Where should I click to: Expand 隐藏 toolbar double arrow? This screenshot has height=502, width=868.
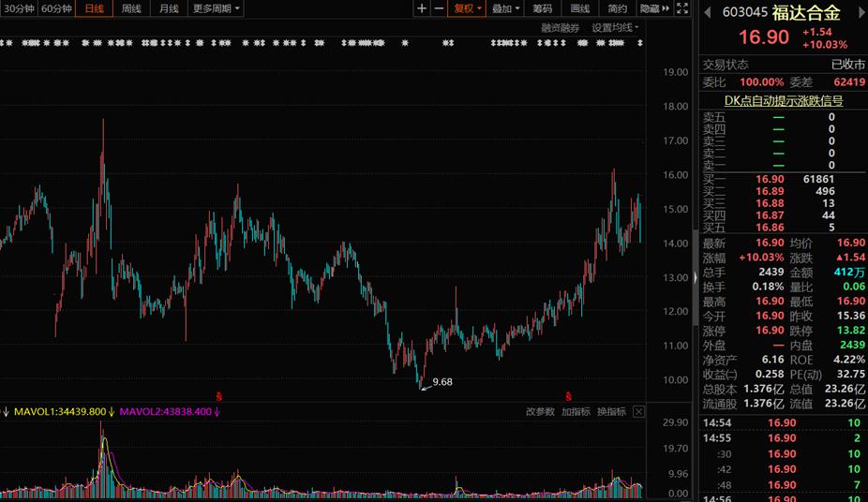pos(655,8)
